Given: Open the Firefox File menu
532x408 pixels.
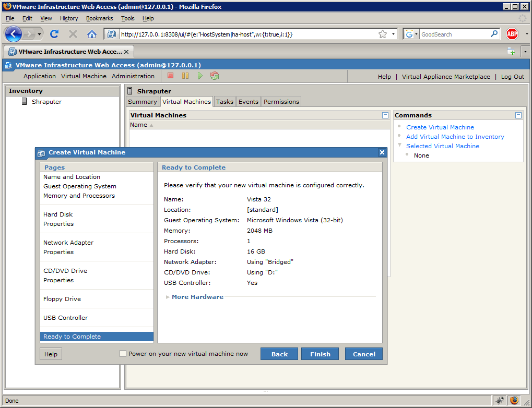Looking at the screenshot, I should [x=10, y=18].
